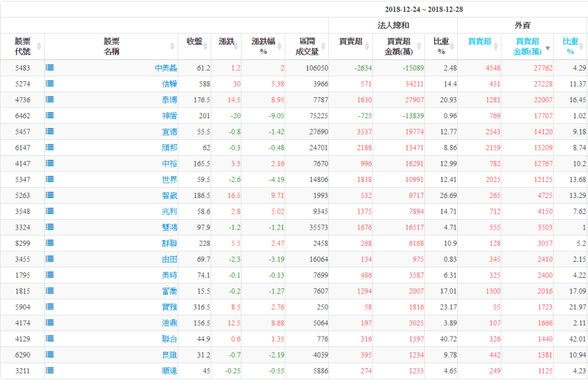Click the list icon in row 5904
The width and height of the screenshot is (588, 380).
point(50,307)
